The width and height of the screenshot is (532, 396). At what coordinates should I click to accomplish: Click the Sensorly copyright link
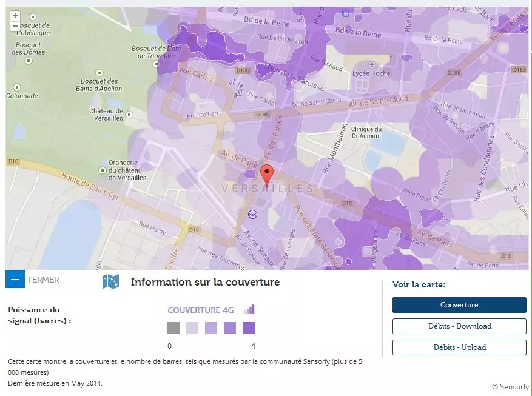pyautogui.click(x=510, y=386)
